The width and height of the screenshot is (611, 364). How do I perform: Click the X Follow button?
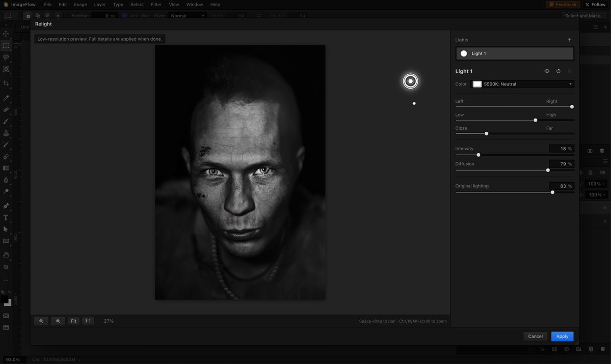click(x=595, y=5)
